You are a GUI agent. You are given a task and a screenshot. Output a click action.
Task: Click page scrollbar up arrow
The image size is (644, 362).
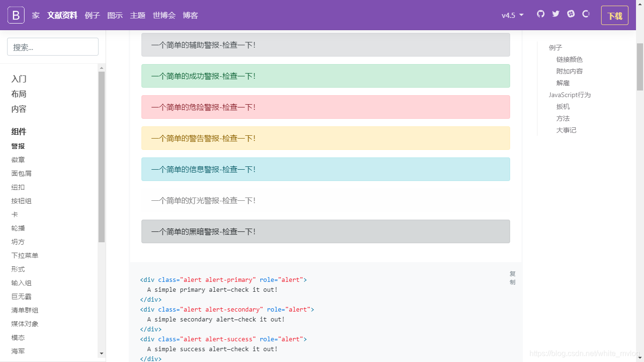640,4
